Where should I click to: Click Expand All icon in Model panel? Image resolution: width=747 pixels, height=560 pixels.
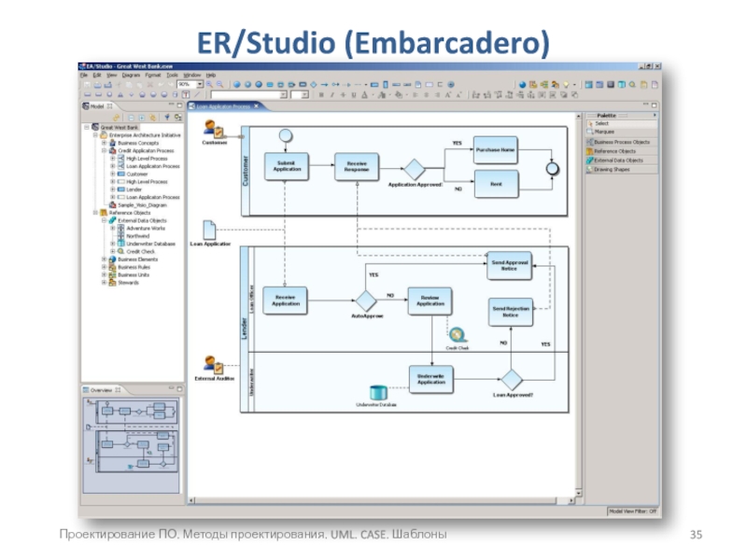click(142, 118)
